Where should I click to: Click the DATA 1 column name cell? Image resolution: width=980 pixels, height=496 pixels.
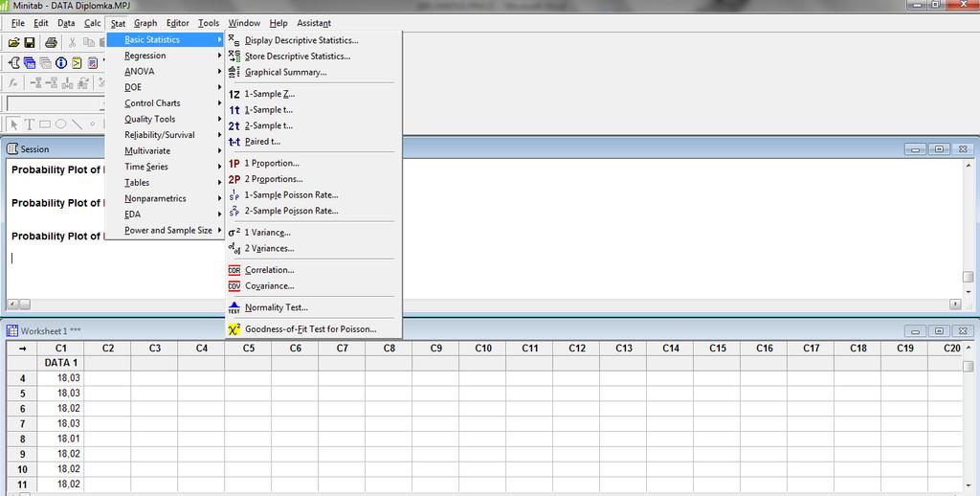click(60, 363)
